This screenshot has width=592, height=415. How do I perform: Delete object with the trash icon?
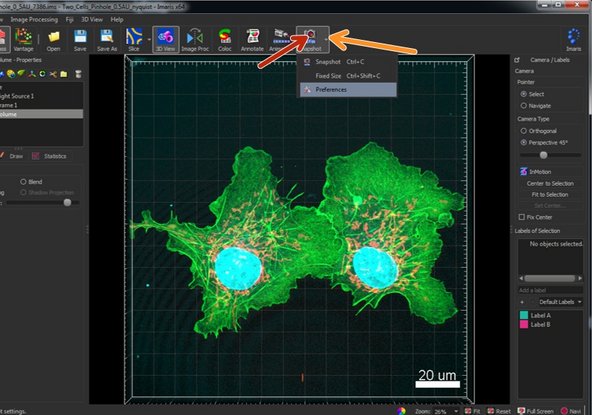pos(78,74)
